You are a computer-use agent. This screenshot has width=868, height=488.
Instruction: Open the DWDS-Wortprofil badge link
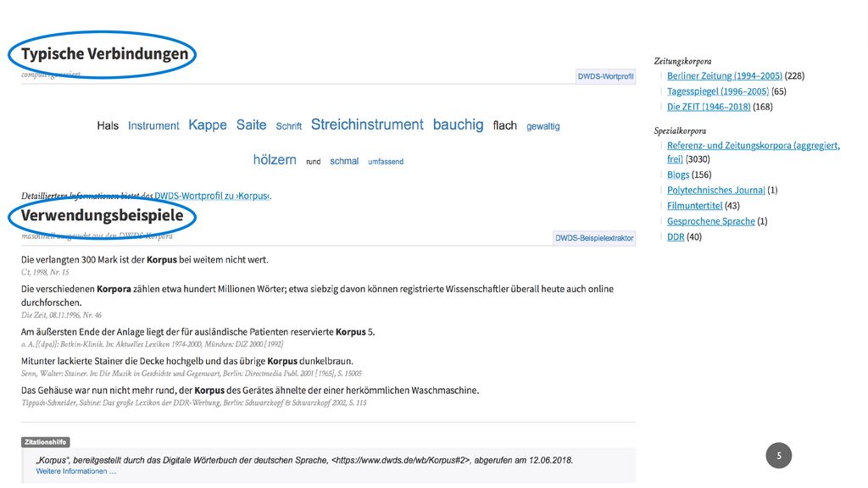tap(605, 76)
